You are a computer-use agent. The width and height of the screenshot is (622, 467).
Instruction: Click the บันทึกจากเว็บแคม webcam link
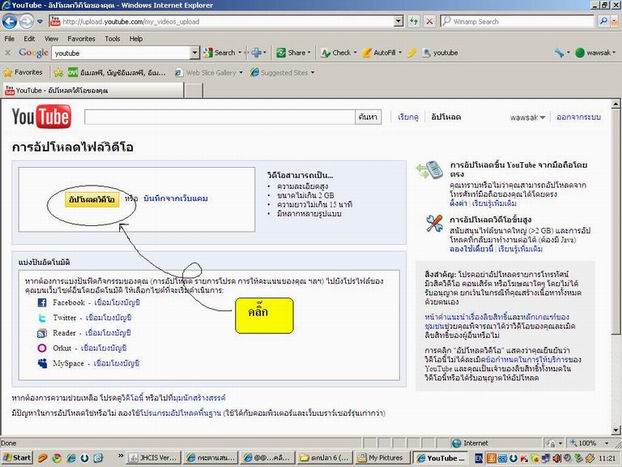click(x=176, y=198)
